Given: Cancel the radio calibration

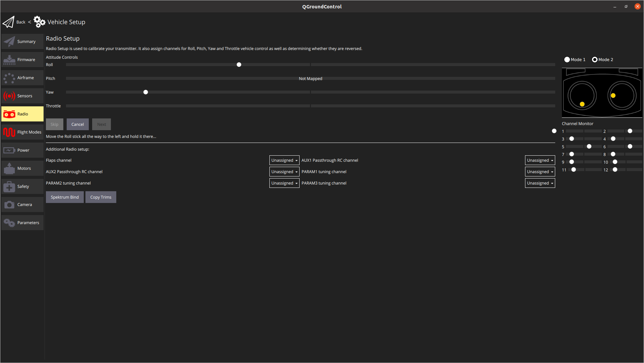Looking at the screenshot, I should point(77,124).
